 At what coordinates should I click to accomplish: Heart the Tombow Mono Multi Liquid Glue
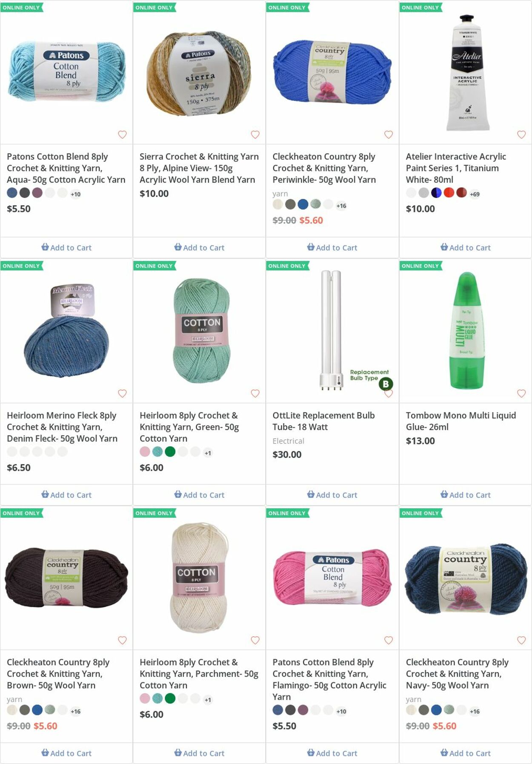(521, 393)
